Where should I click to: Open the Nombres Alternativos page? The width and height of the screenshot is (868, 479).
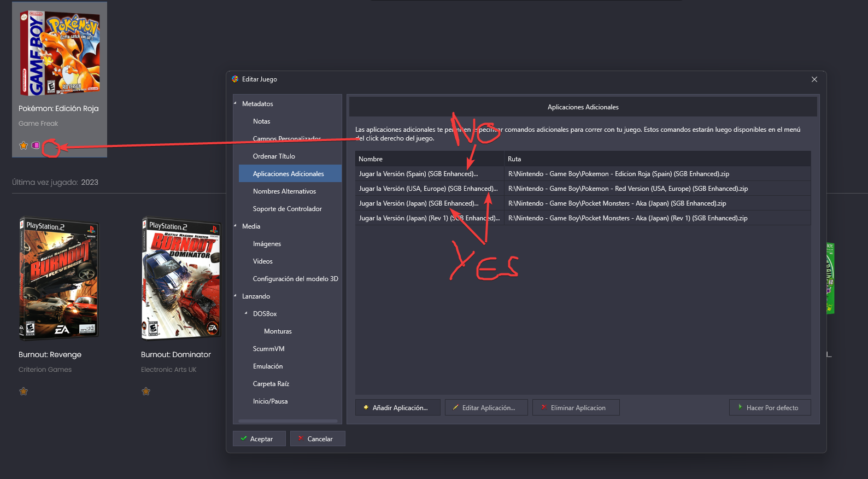tap(284, 191)
